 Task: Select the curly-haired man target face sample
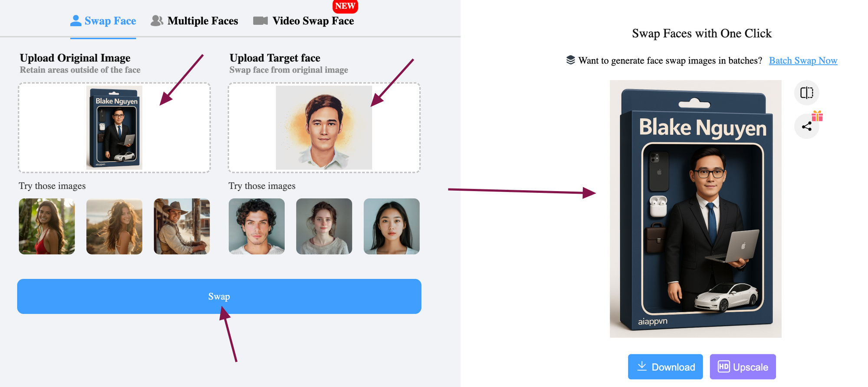pyautogui.click(x=256, y=226)
